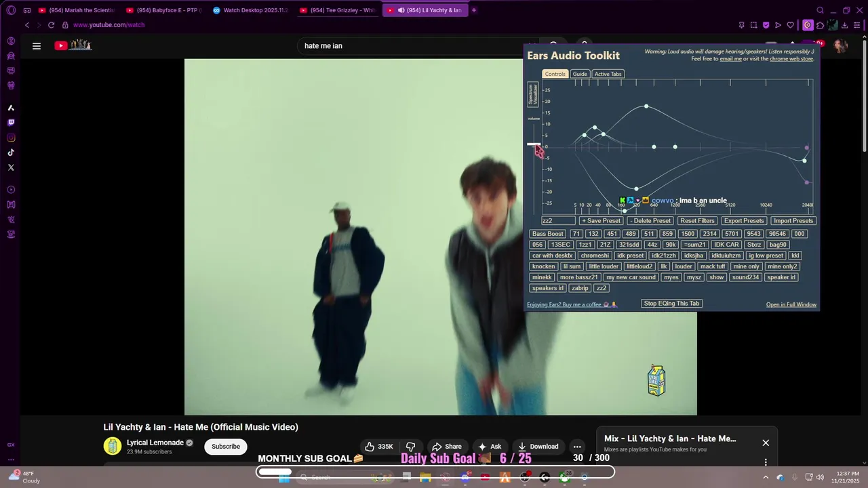Select the mack tuff preset

click(713, 266)
